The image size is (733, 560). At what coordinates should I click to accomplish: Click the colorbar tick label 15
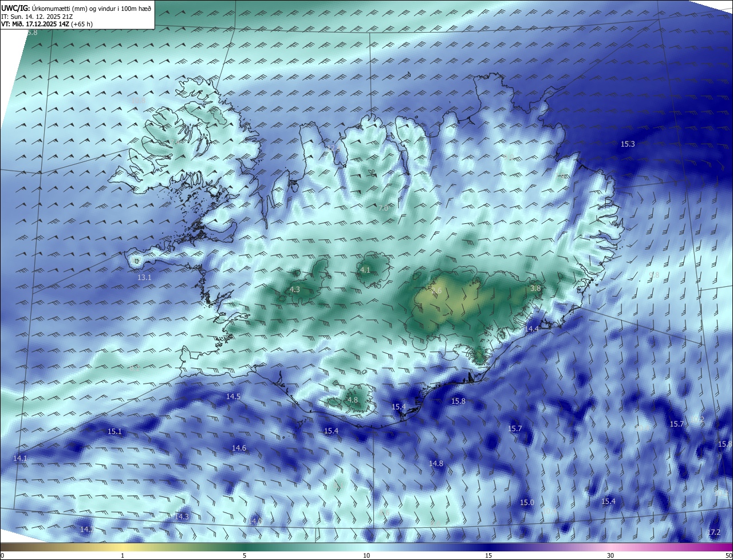[488, 555]
